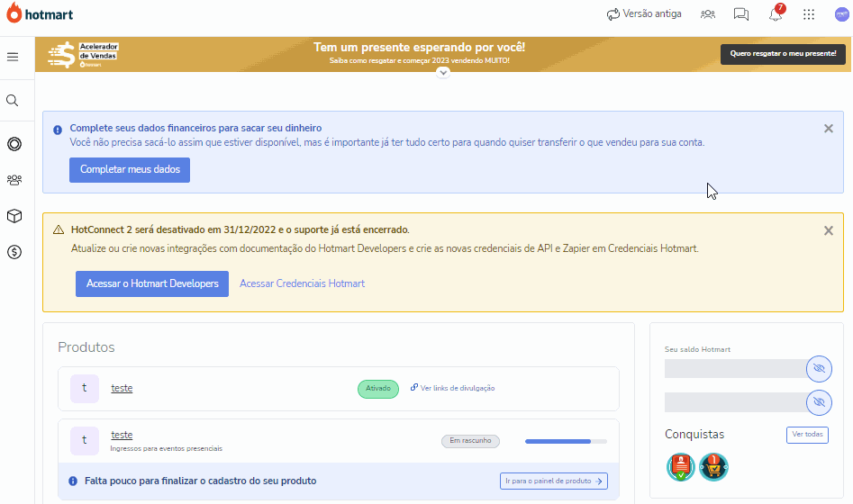853x504 pixels.
Task: Click the info icon in blue notice
Action: (x=58, y=130)
